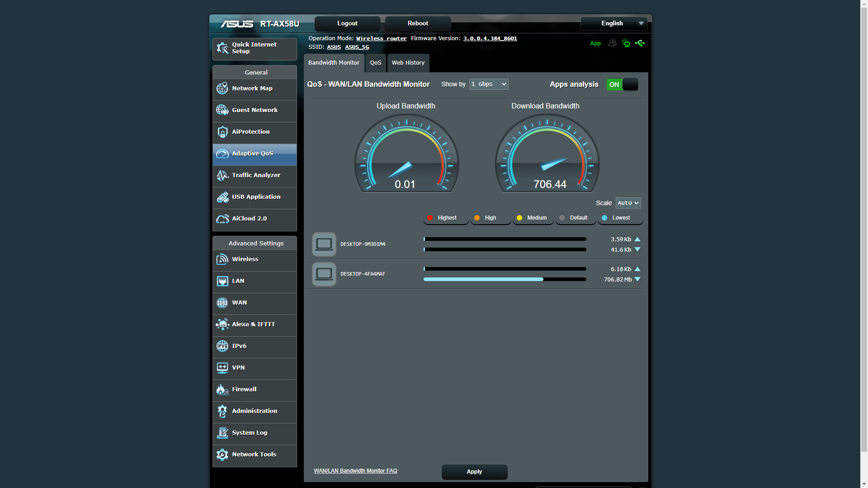Turn off the Apps analysis switch
Viewport: 868px width, 488px height.
622,84
